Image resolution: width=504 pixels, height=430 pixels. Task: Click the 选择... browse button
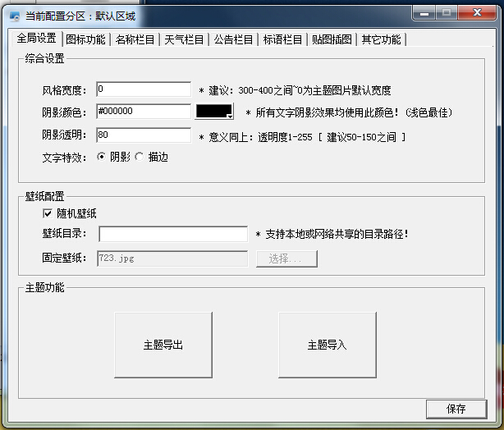[286, 258]
